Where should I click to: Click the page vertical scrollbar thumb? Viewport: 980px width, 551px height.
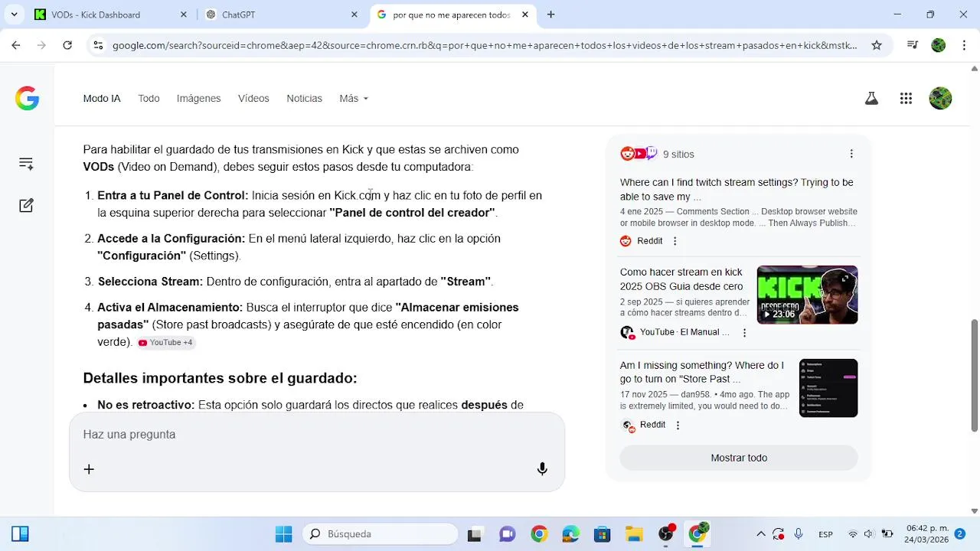pos(974,375)
